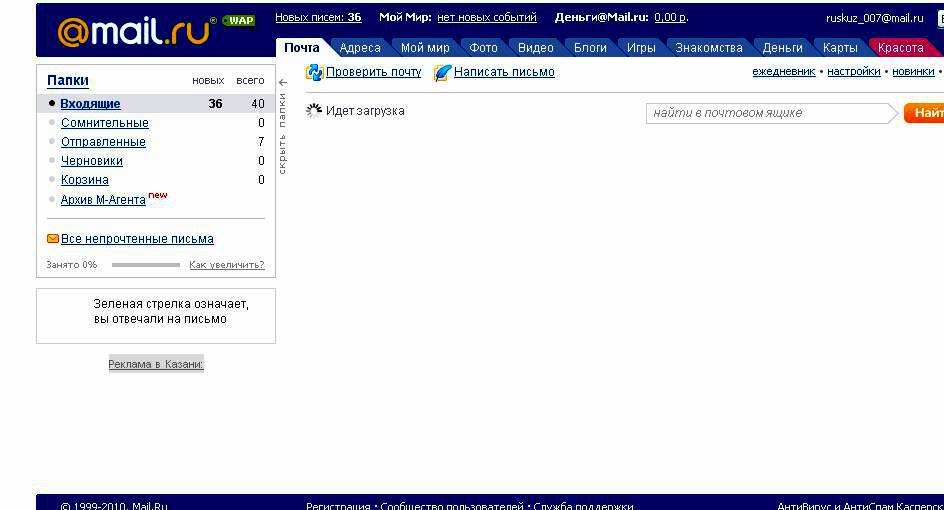Open the Черновики drafts folder
This screenshot has height=510, width=944.
coord(91,161)
